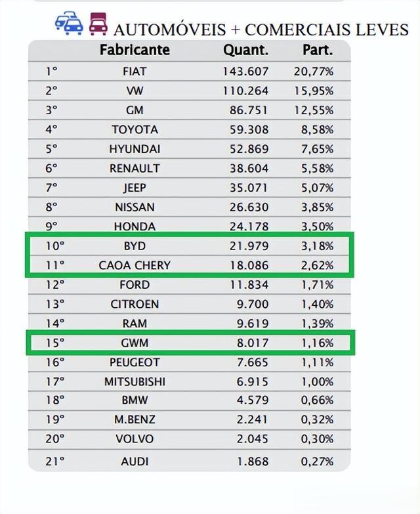Click HYUNDAI quantity 52.869
Viewport: 420px width, 514px height.
tap(249, 149)
